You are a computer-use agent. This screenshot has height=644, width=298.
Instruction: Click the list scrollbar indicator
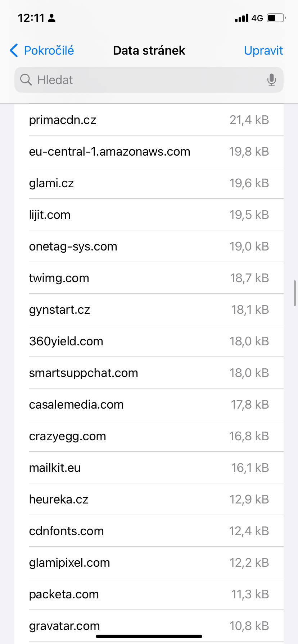coord(295,293)
